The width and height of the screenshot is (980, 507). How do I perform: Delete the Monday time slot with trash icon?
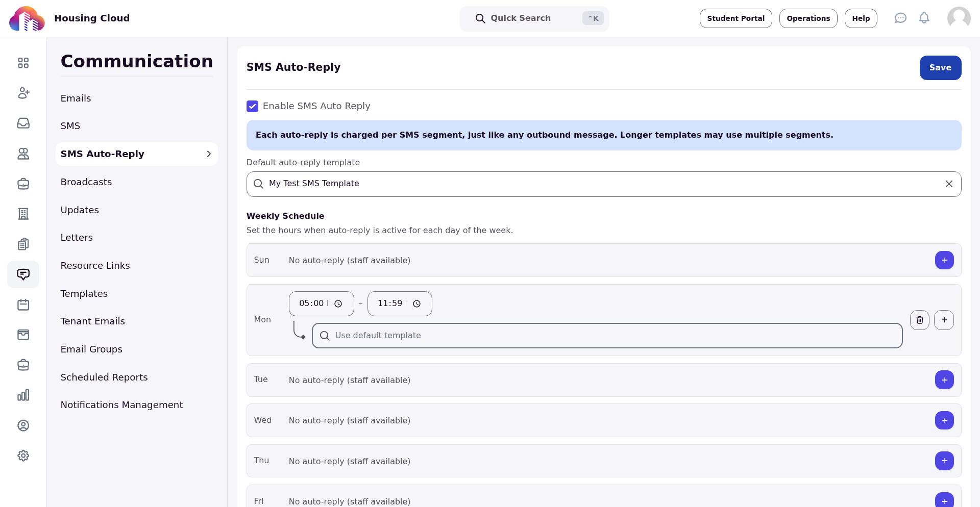919,320
